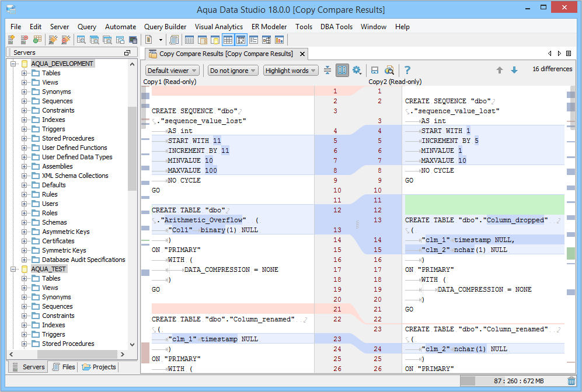
Task: Go to previous difference arrow
Action: [x=500, y=70]
